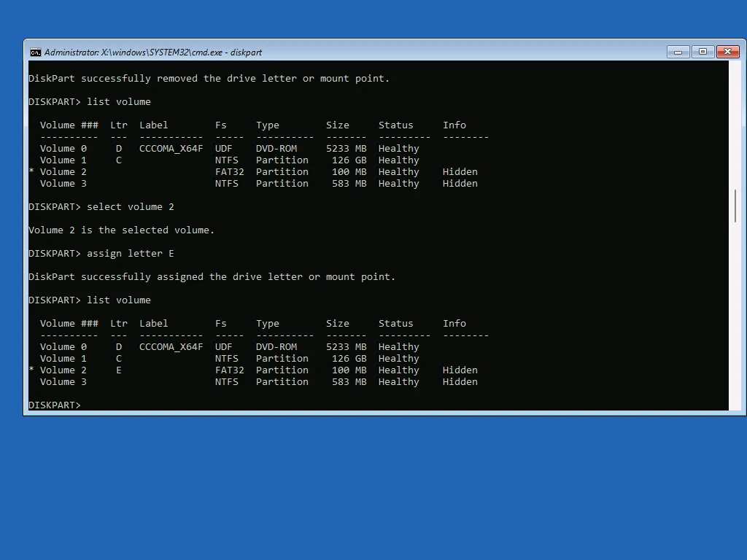Click 'UDF' file system in the second table
The height and width of the screenshot is (560, 747).
(x=223, y=346)
